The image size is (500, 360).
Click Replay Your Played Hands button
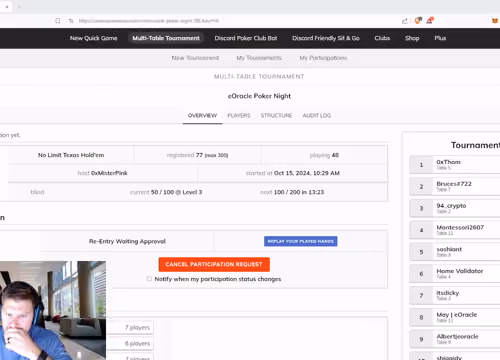tap(301, 241)
